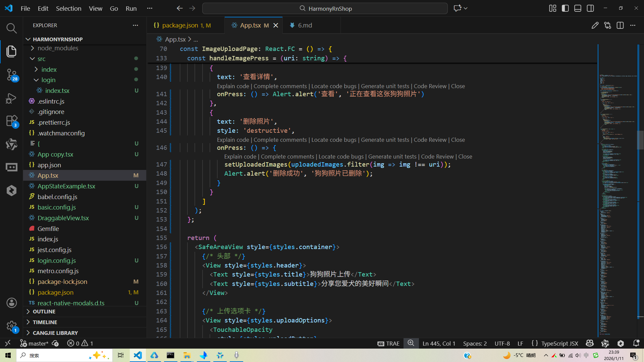Open babel.config.js file
Image resolution: width=644 pixels, height=362 pixels.
pyautogui.click(x=85, y=197)
